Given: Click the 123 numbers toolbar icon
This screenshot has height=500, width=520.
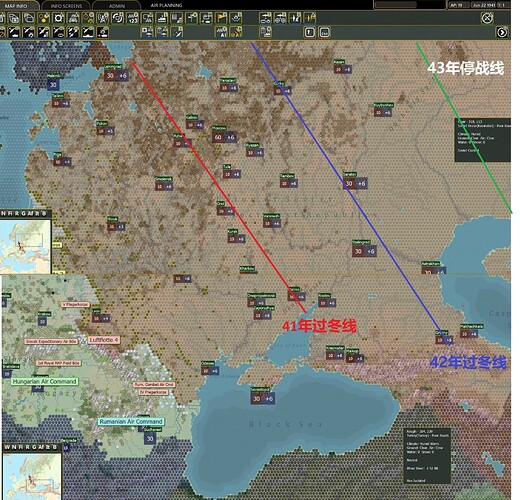Looking at the screenshot, I should (x=133, y=18).
